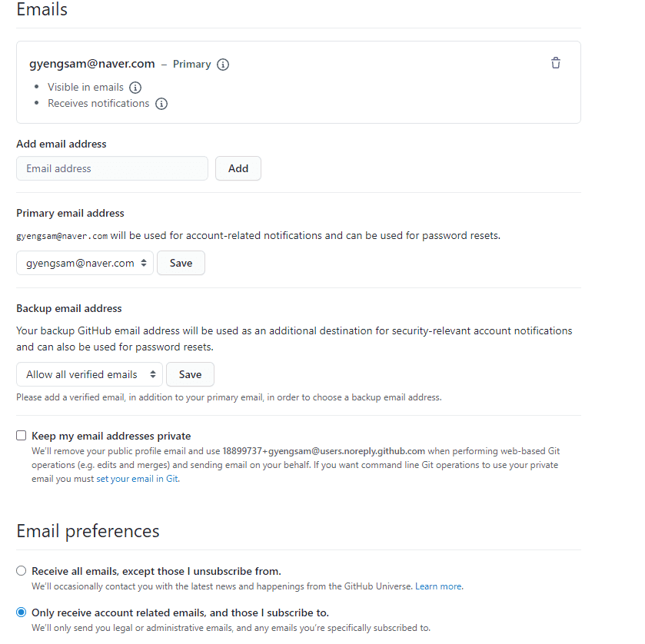Open the primary email address dropdown
645x644 pixels.
[85, 263]
